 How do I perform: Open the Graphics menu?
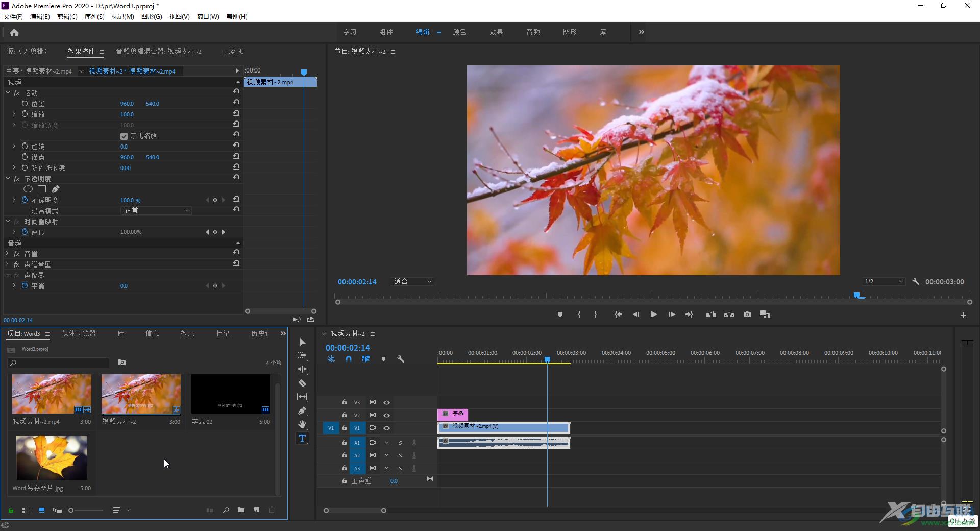point(151,16)
